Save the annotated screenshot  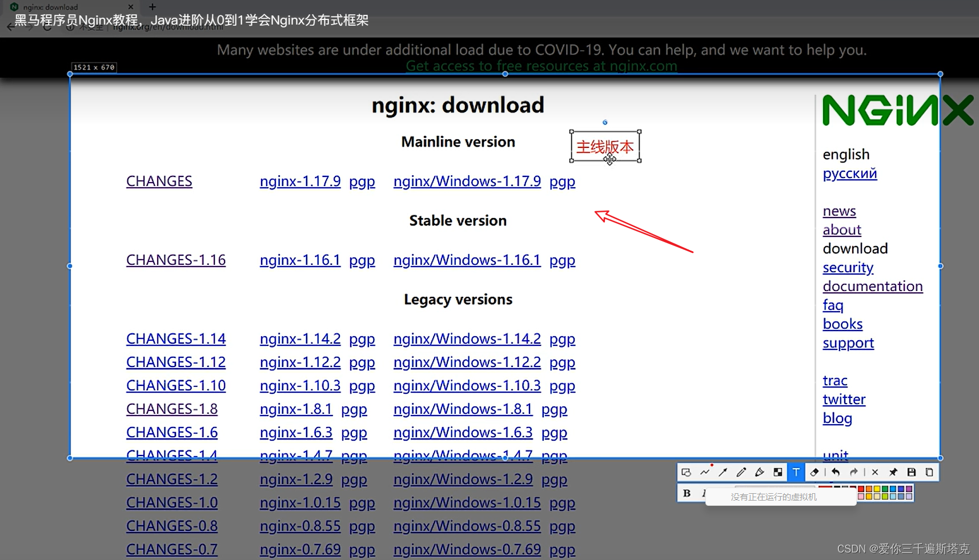click(912, 472)
